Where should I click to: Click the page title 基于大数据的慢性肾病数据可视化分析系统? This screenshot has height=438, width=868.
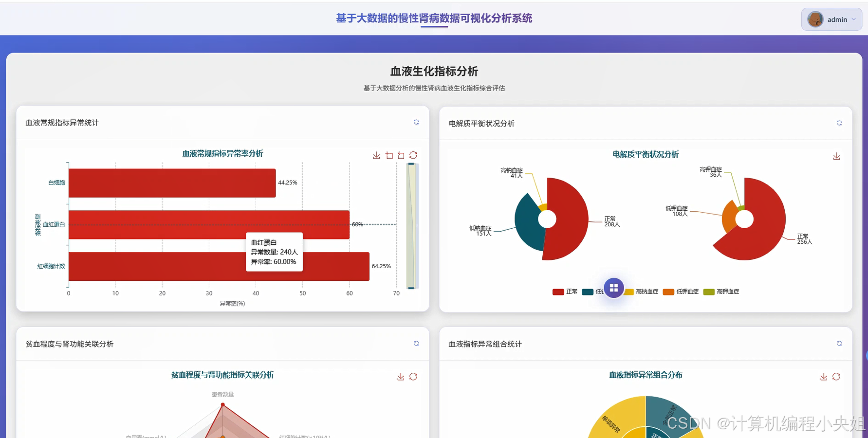coord(434,18)
